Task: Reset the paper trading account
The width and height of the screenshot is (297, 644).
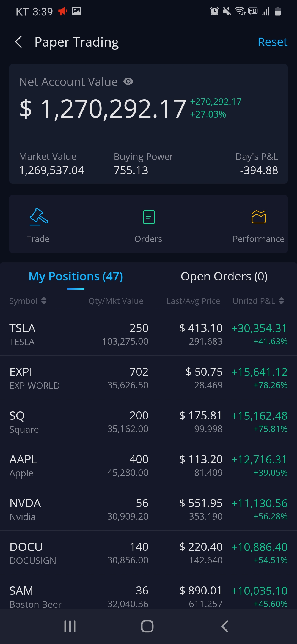Action: 272,42
